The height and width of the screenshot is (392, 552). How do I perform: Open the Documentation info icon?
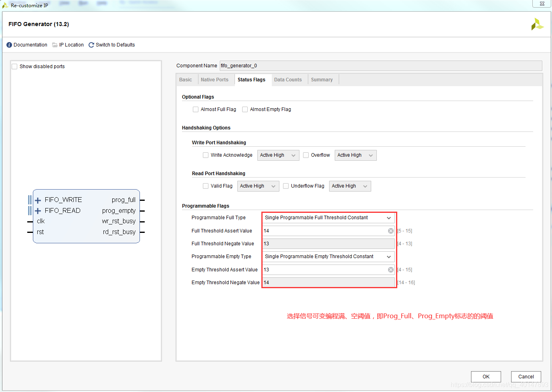[x=9, y=44]
